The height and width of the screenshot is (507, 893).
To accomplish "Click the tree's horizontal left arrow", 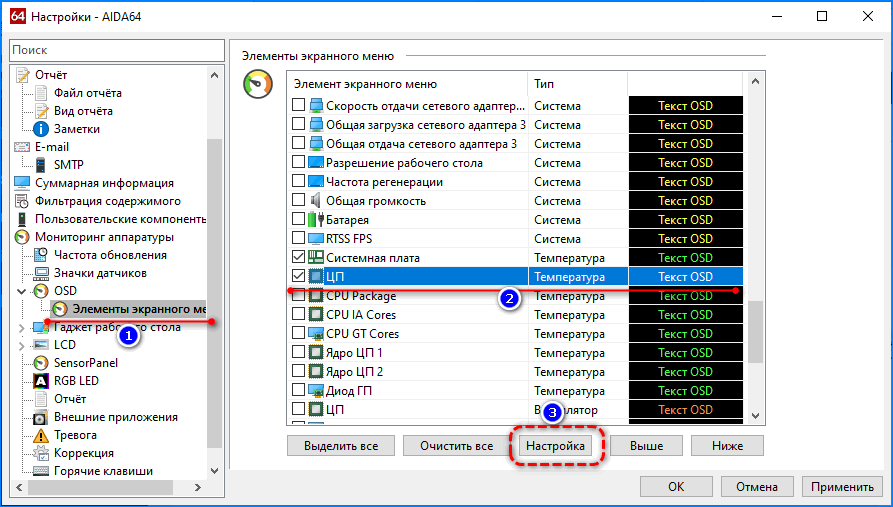I will (19, 488).
